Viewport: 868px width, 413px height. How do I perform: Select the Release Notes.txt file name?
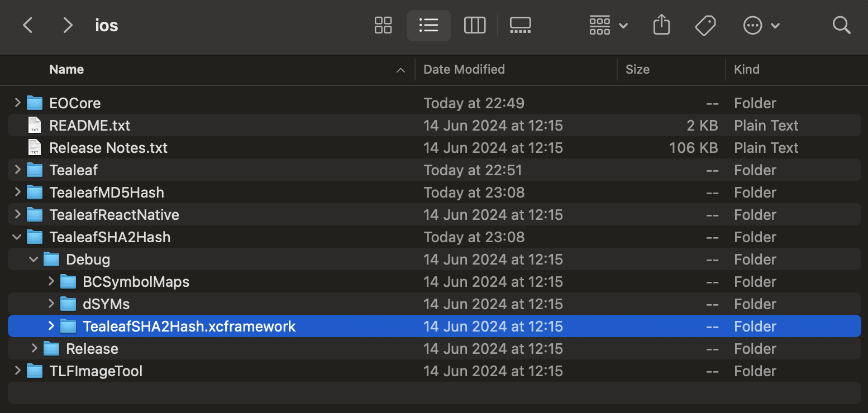[108, 148]
